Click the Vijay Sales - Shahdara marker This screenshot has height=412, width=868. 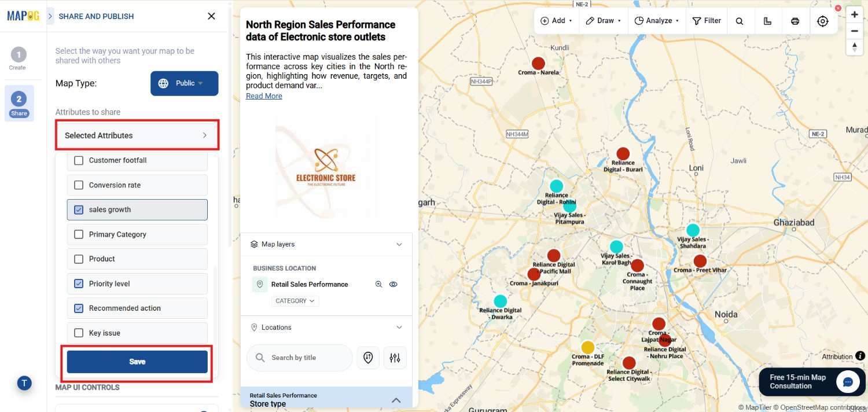(x=693, y=230)
